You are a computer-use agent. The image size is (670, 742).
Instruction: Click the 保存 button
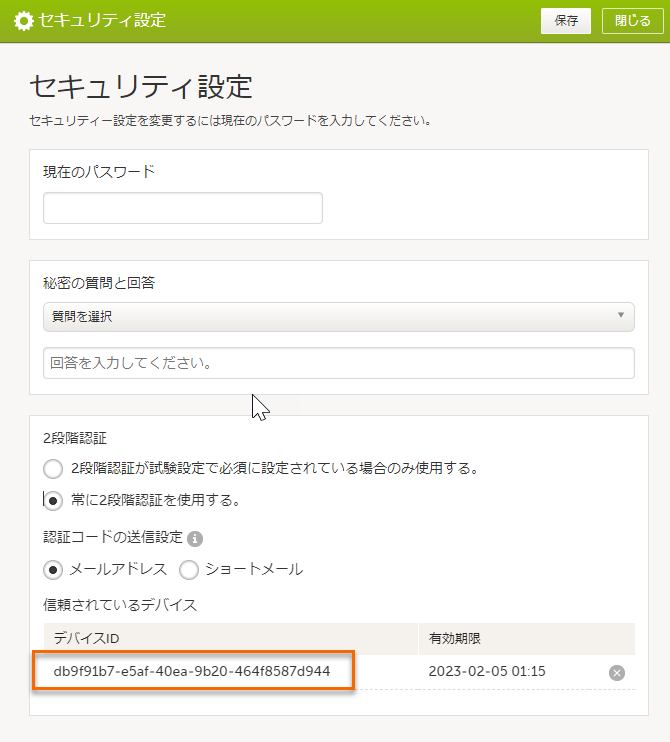tap(566, 20)
